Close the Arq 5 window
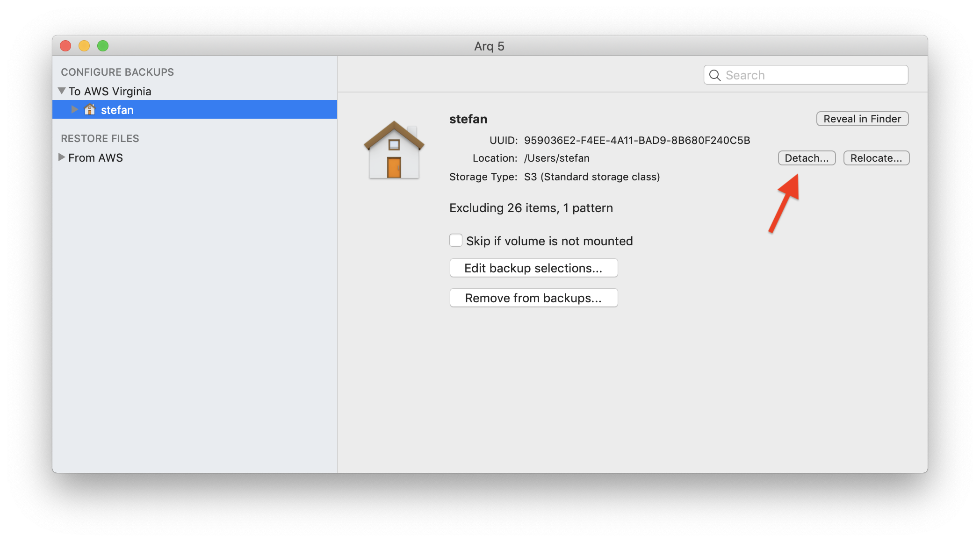980x542 pixels. (x=65, y=46)
